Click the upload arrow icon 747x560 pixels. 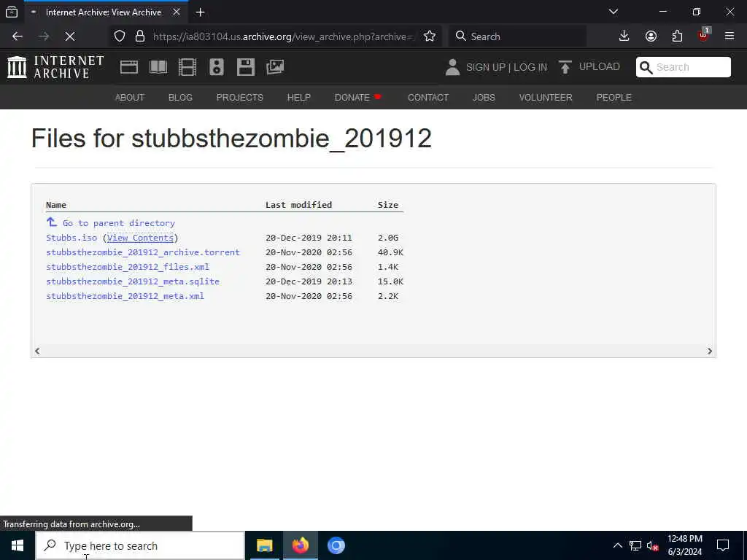(x=565, y=67)
